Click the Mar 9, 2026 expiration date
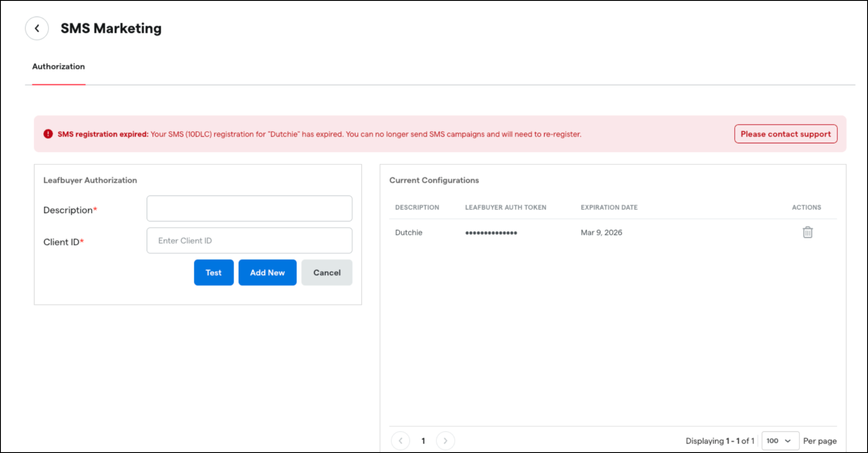Image resolution: width=868 pixels, height=453 pixels. coord(601,233)
